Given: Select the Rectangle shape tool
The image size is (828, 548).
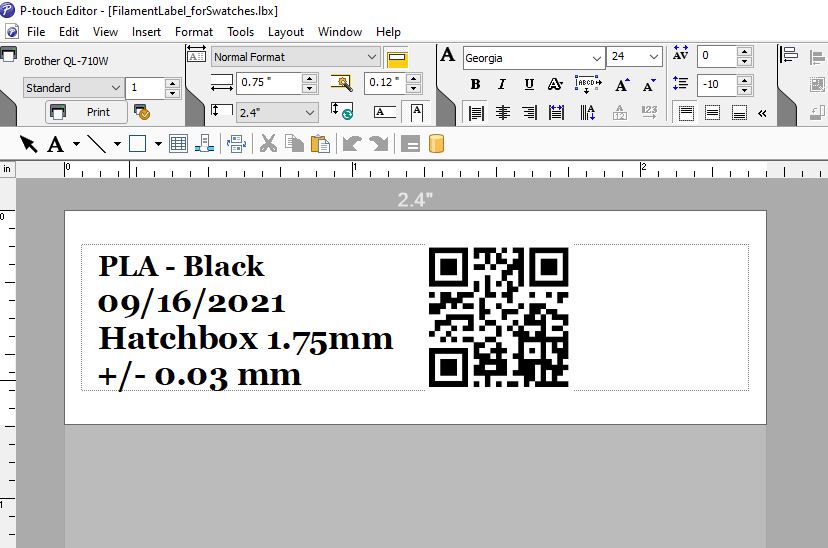Looking at the screenshot, I should click(138, 144).
